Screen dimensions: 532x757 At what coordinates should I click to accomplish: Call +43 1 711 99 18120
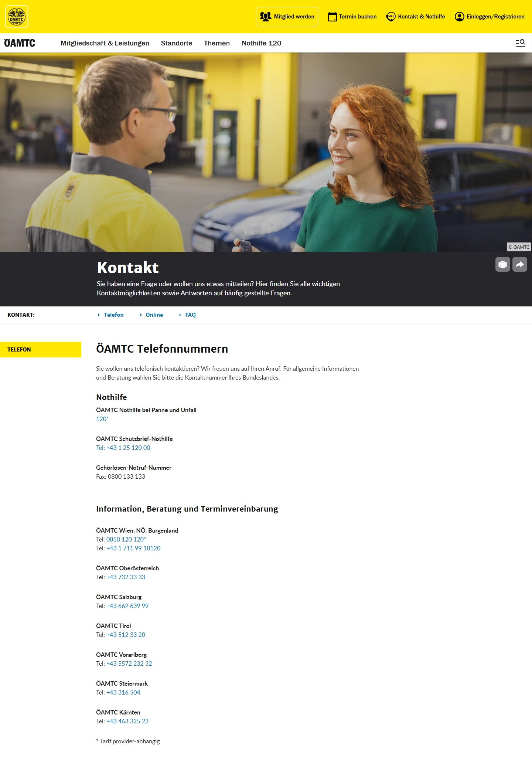pos(133,548)
